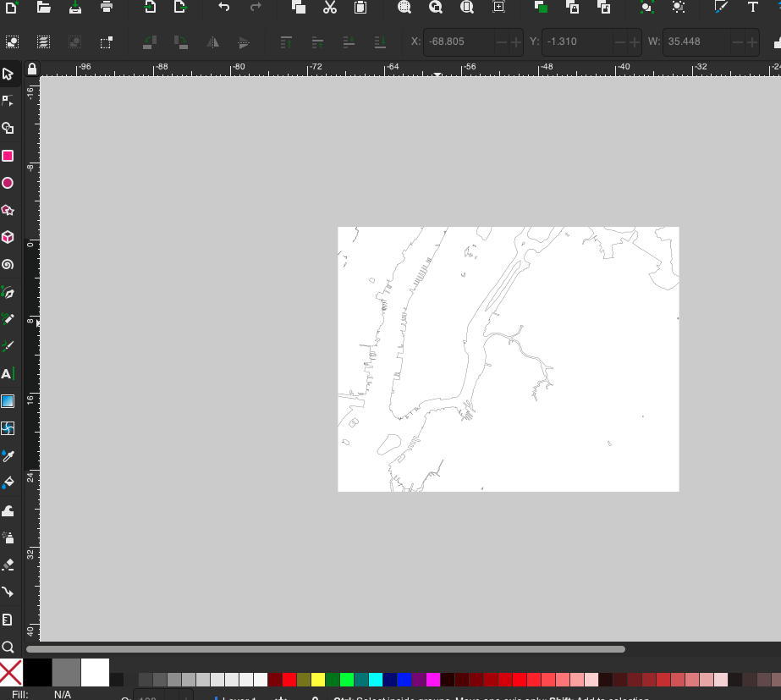Select the 3D Box tool
The image size is (781, 700).
tap(8, 237)
